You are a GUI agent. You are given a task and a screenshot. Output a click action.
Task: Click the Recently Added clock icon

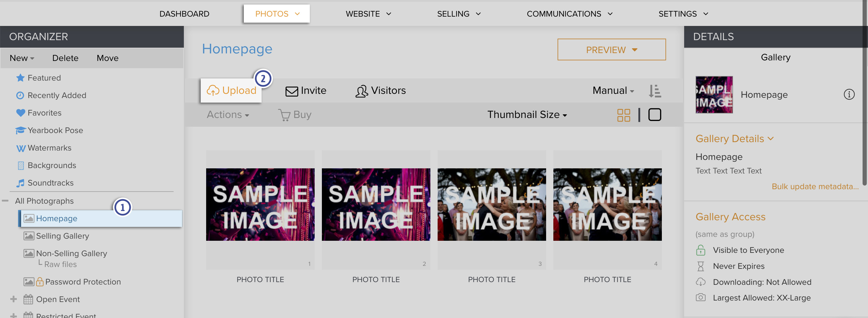coord(20,95)
